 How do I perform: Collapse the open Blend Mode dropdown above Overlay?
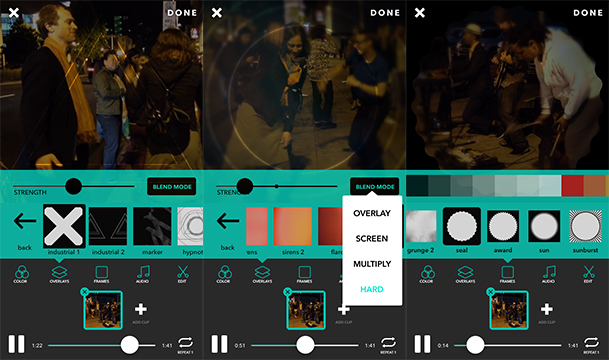click(x=375, y=187)
